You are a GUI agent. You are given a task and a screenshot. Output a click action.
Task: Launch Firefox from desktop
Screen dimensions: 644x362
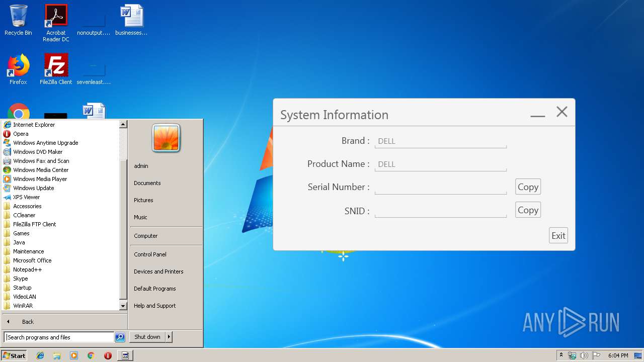[x=18, y=69]
